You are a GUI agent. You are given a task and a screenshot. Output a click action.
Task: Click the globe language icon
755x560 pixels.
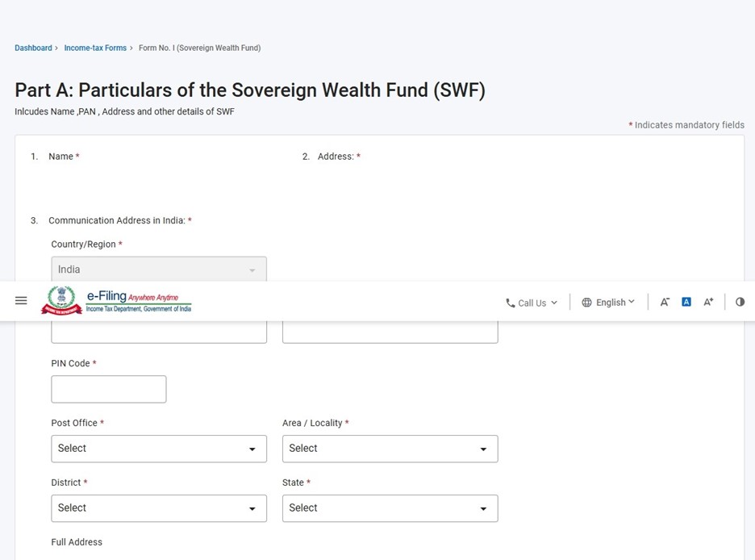point(587,303)
